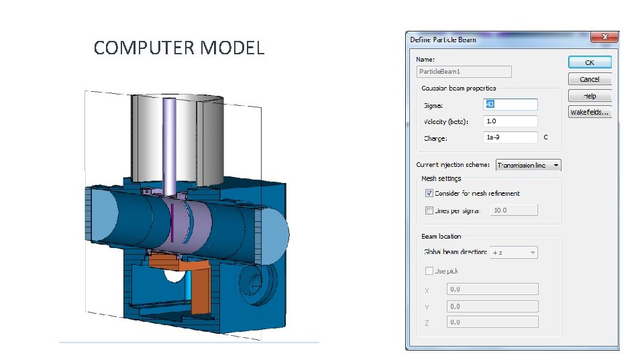
Task: Click the Charge input field
Action: point(510,137)
